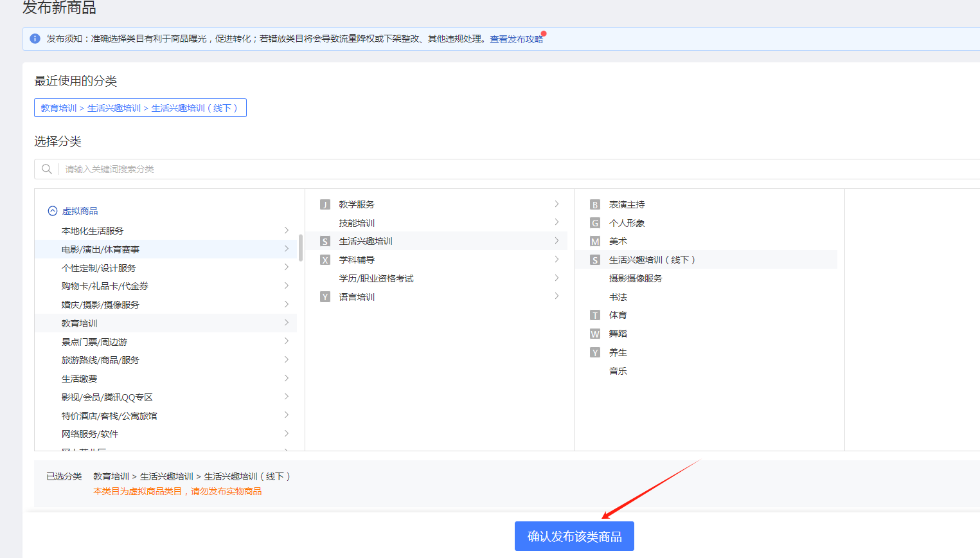Screen dimensions: 980x558
Task: Click the Y letter badge beside 语言培训
Action: (325, 297)
